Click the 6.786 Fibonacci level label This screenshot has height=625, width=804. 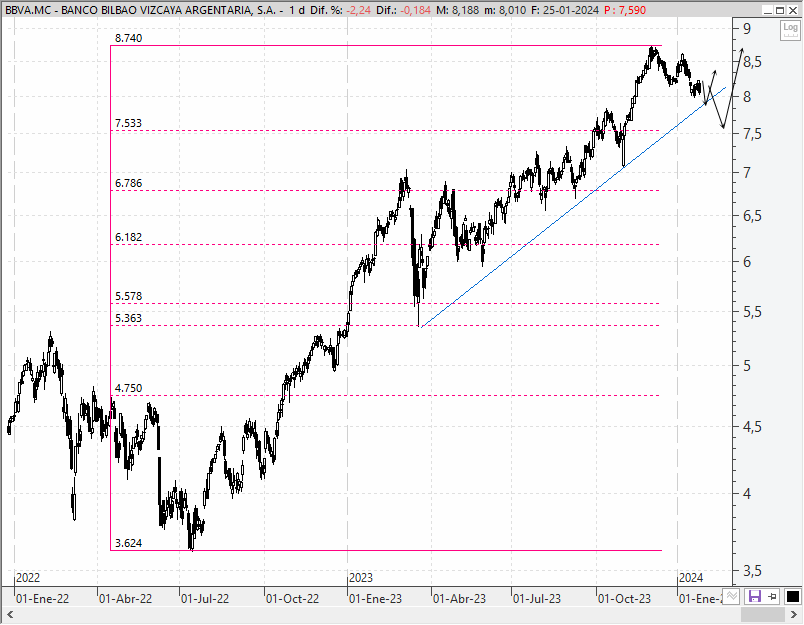128,184
